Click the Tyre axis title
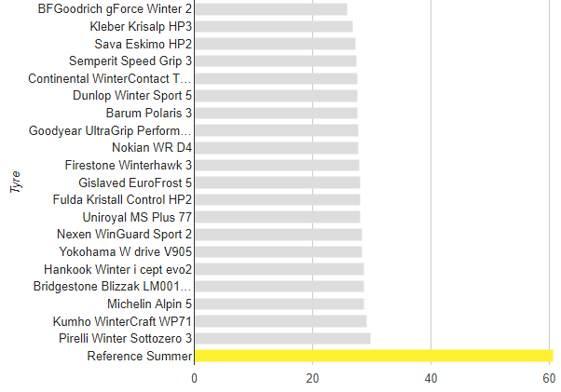The height and width of the screenshot is (392, 561). 16,178
